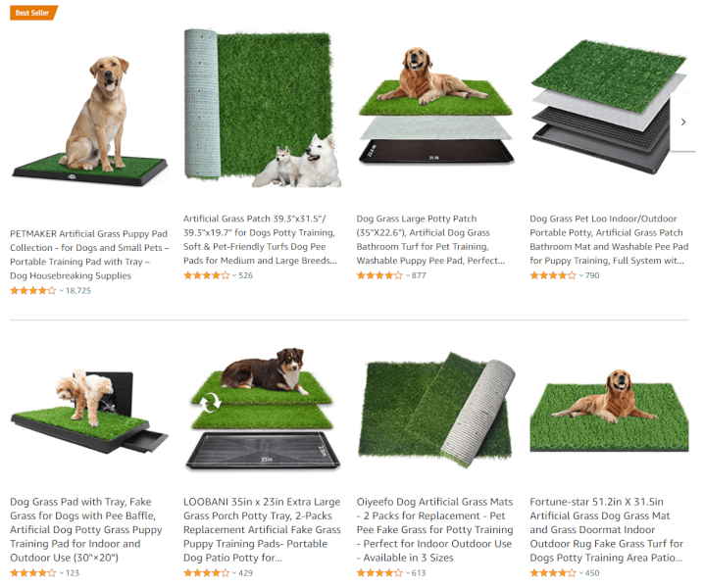The width and height of the screenshot is (704, 588).
Task: Expand rating dropdown next to 526 reviews
Action: [234, 275]
